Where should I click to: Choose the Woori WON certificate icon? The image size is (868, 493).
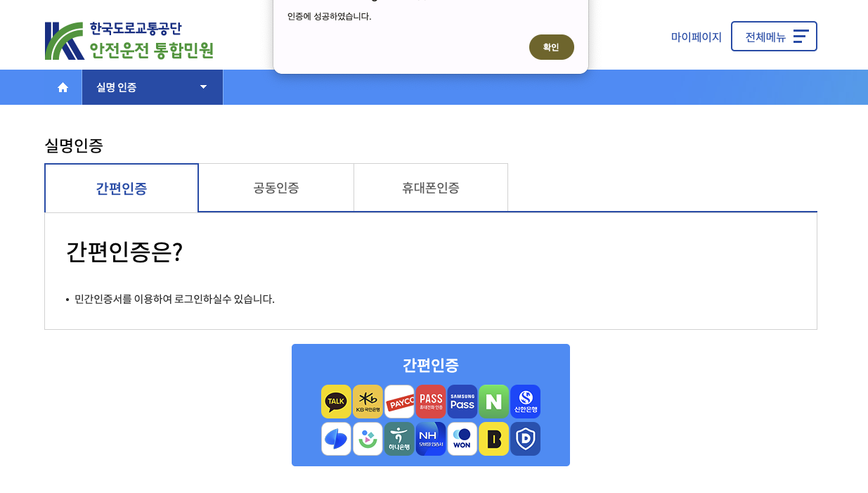pyautogui.click(x=462, y=439)
